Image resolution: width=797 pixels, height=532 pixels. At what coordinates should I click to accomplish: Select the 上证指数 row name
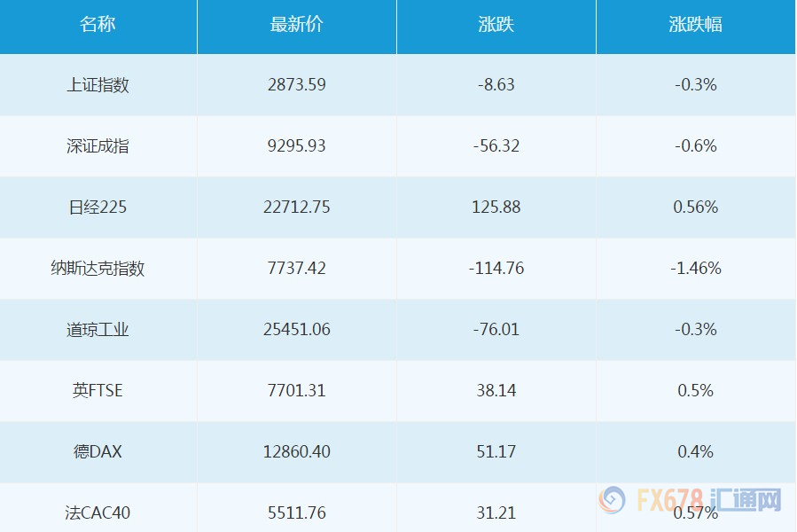coord(98,85)
